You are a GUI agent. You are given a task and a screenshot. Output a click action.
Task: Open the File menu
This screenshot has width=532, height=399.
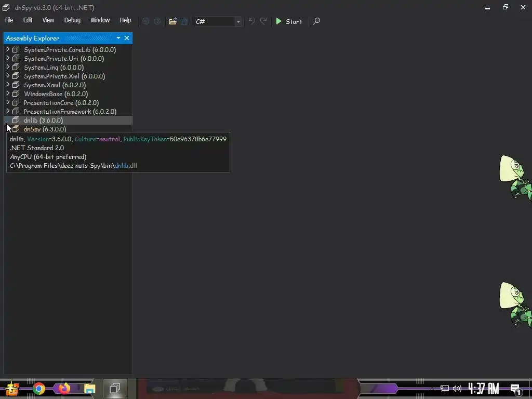pos(9,20)
